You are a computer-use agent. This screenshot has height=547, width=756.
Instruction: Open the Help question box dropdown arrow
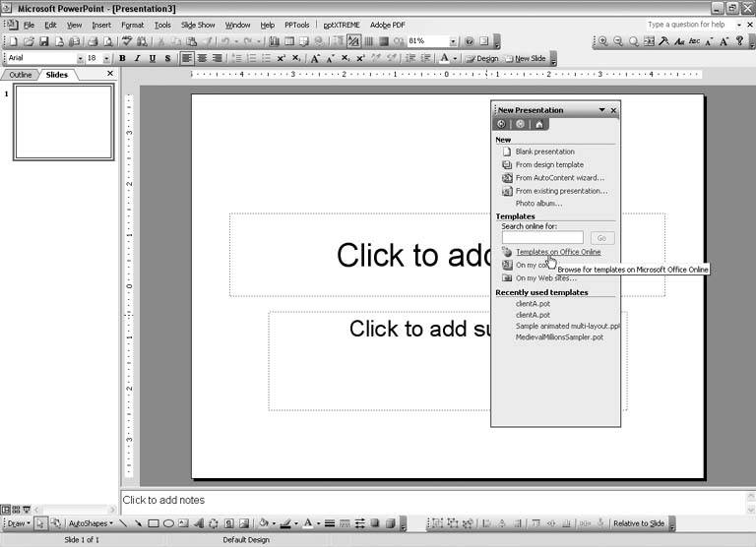[739, 25]
